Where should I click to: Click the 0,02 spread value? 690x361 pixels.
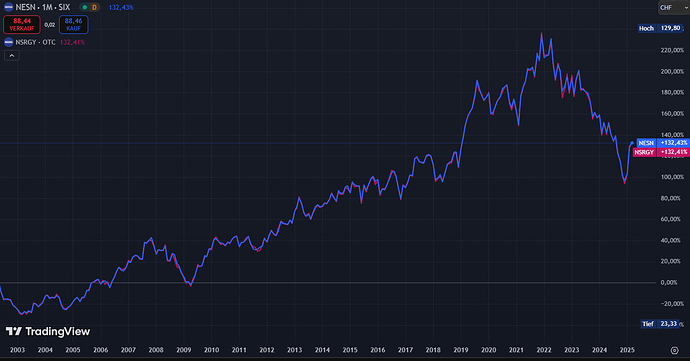pos(50,25)
